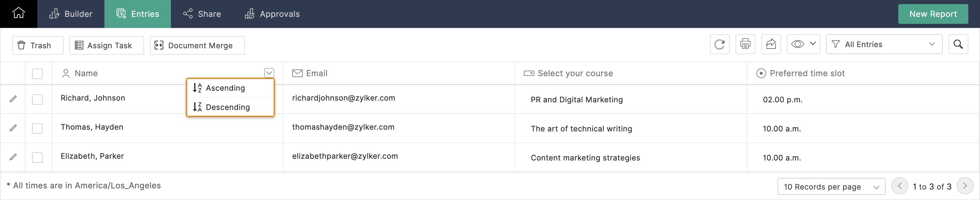Check the Richard, Johnson row checkbox
This screenshot has height=200, width=980.
(37, 99)
